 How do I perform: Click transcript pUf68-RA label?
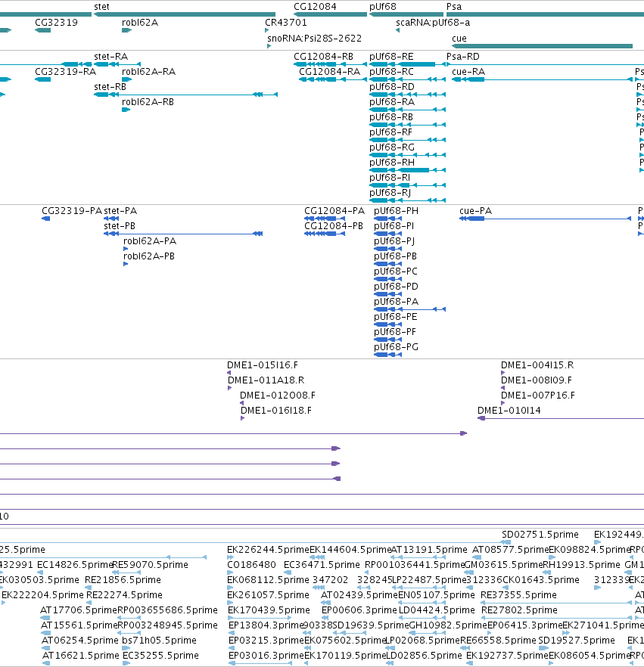pyautogui.click(x=391, y=101)
